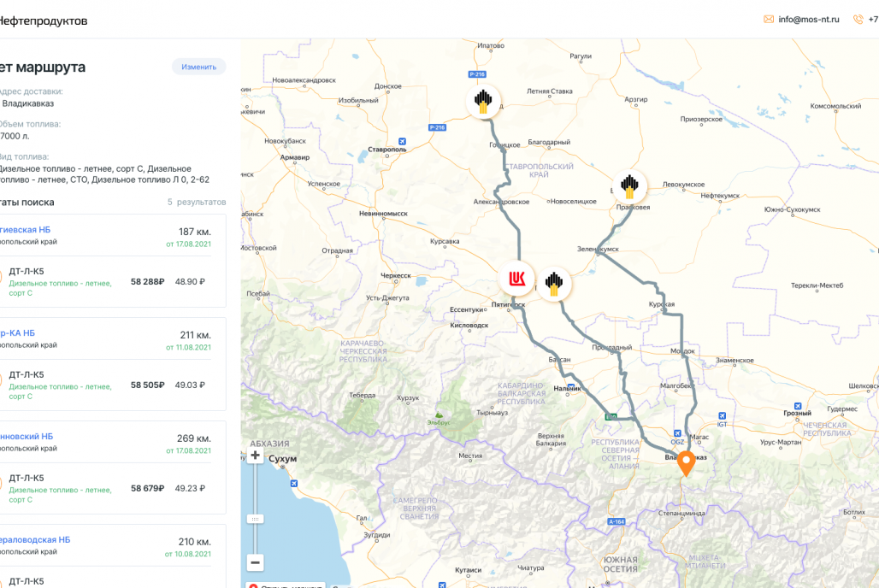The height and width of the screenshot is (588, 879).
Task: Click the airport icon near Ставрополь
Action: (x=403, y=141)
